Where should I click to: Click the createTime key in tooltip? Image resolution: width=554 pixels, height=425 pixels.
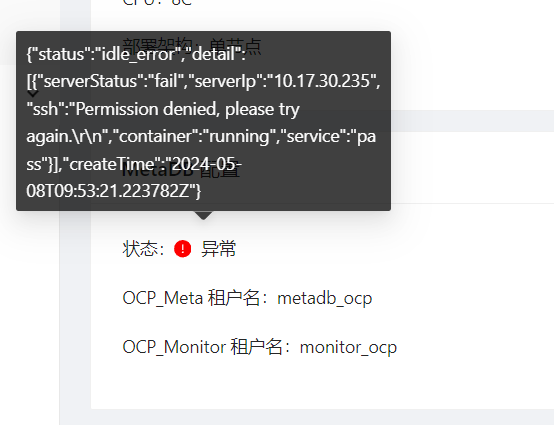(x=112, y=164)
